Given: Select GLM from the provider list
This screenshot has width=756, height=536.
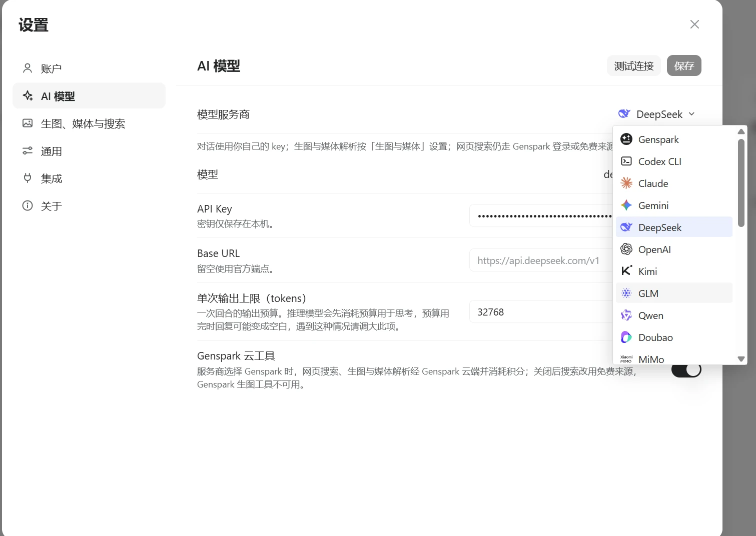Looking at the screenshot, I should point(674,293).
